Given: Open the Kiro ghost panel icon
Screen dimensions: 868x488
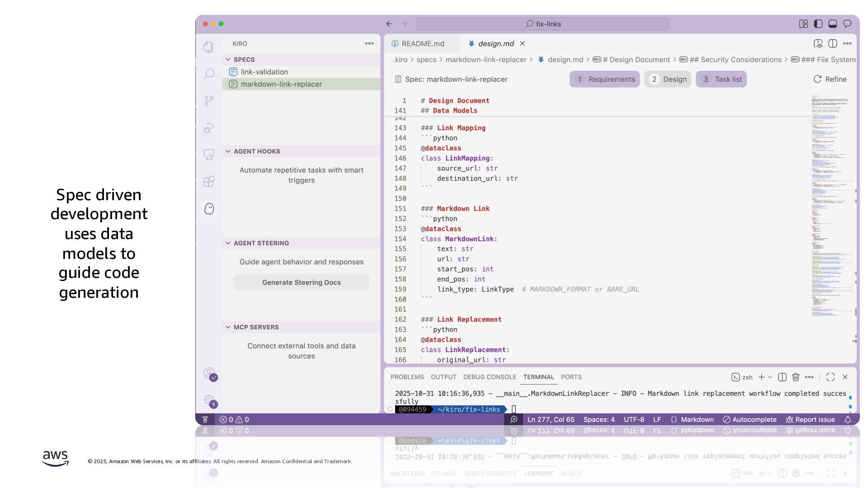Looking at the screenshot, I should (209, 209).
